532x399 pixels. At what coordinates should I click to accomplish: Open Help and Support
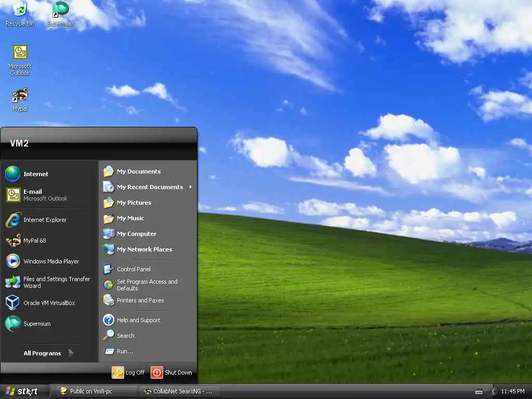148,320
